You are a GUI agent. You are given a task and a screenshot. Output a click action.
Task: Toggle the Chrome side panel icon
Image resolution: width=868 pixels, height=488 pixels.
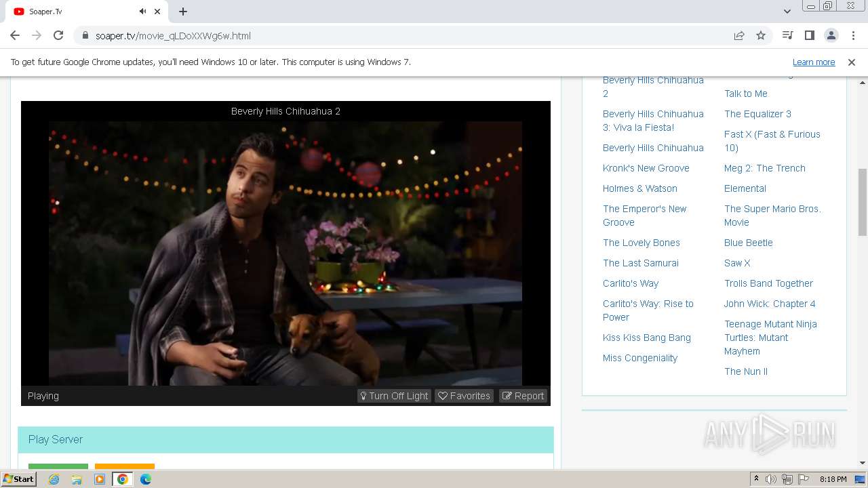point(809,36)
